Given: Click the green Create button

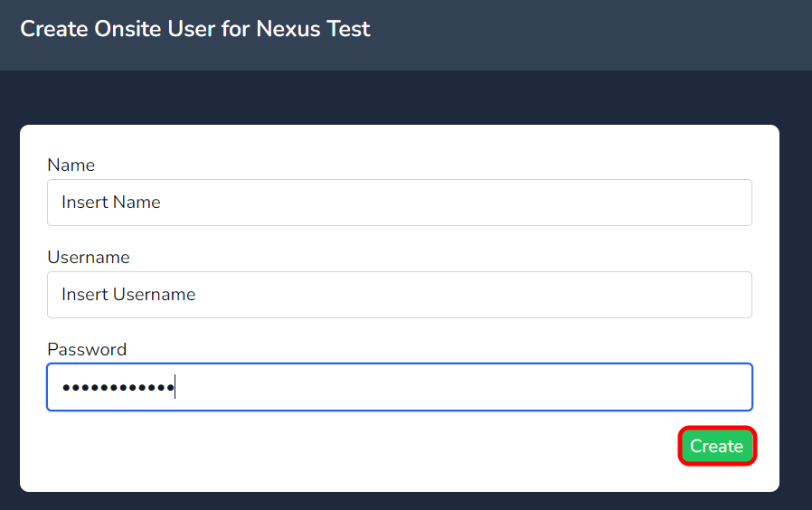Looking at the screenshot, I should tap(716, 446).
